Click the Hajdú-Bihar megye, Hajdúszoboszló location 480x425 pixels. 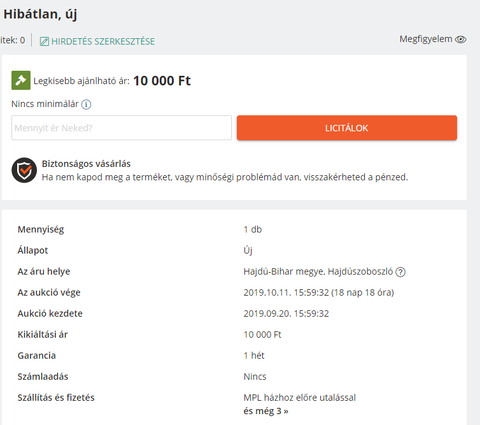(318, 272)
